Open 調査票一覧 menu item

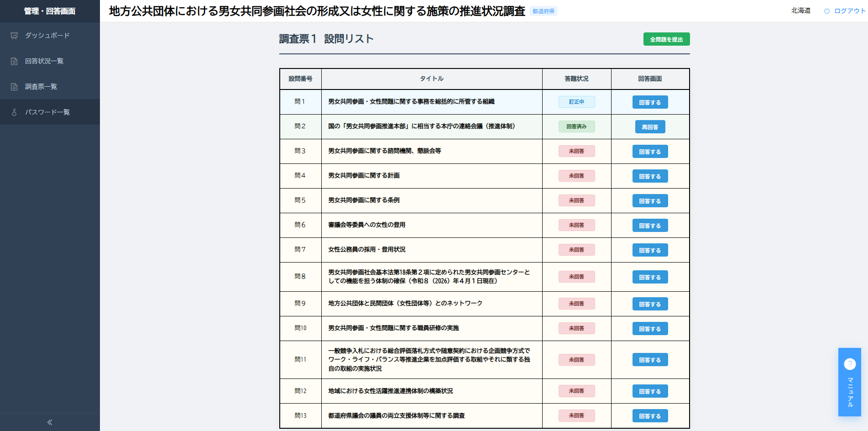click(x=50, y=86)
